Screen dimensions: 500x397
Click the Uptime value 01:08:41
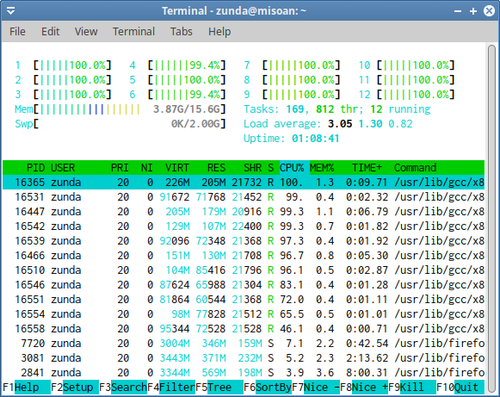[316, 138]
